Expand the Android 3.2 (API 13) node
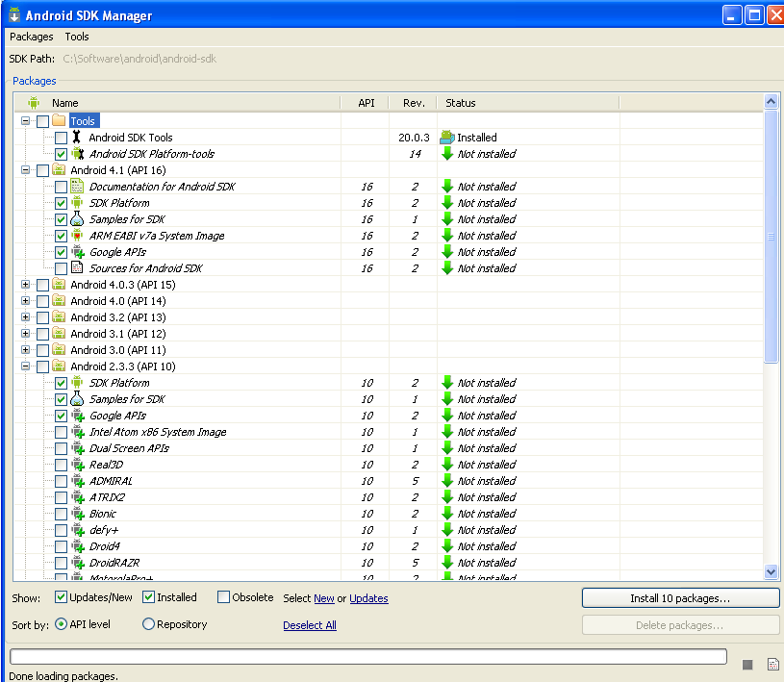Image resolution: width=784 pixels, height=682 pixels. click(26, 317)
